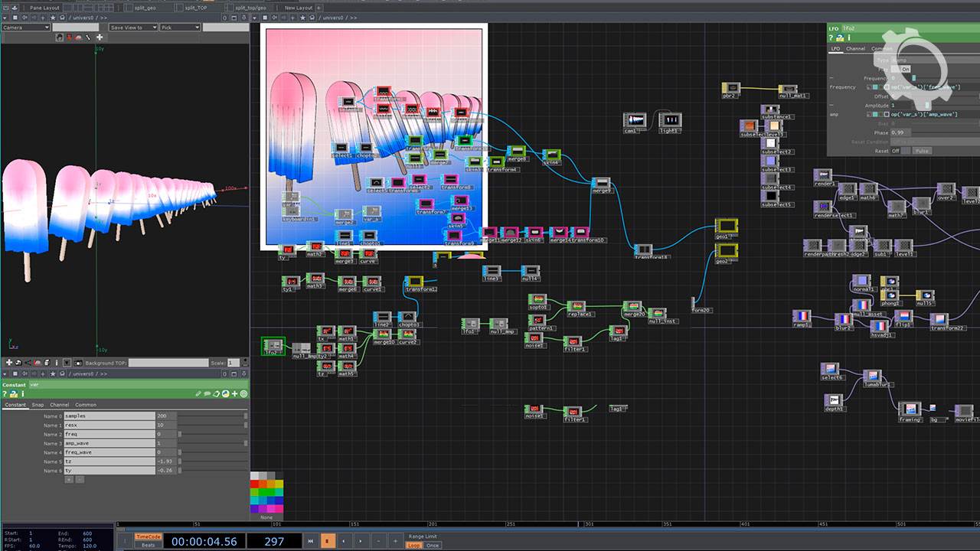
Task: Click the play forward button in timeline
Action: (361, 541)
